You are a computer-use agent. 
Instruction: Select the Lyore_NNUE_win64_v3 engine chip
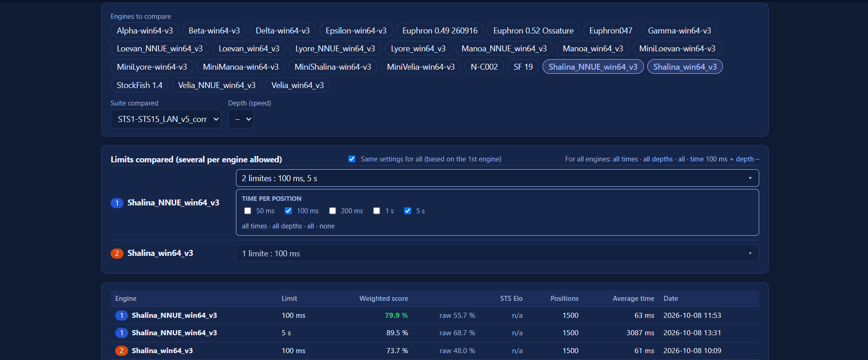pyautogui.click(x=335, y=49)
